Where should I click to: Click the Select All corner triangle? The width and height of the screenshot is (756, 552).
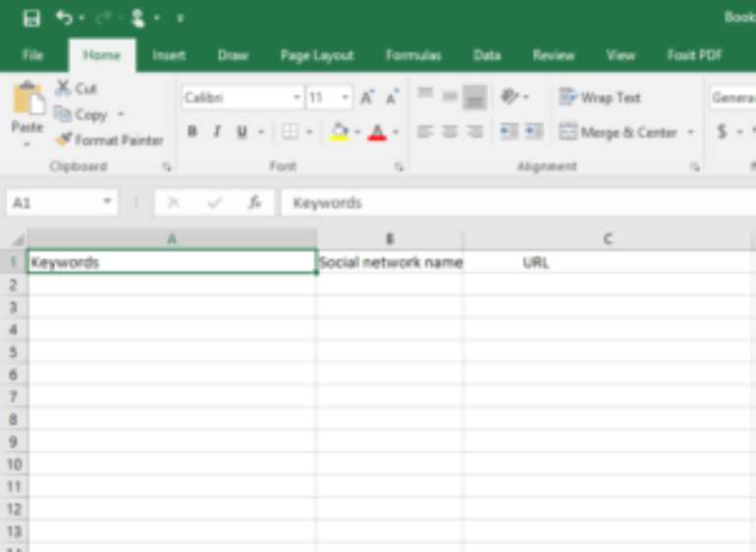point(18,240)
